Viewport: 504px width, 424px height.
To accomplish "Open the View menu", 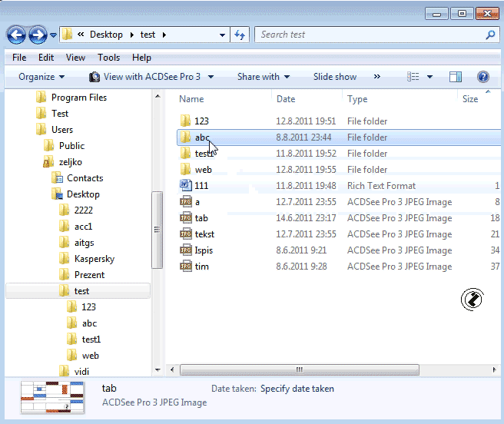I will [x=75, y=58].
